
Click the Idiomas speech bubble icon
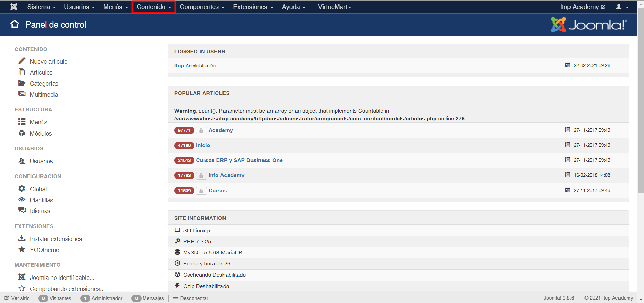pos(22,210)
